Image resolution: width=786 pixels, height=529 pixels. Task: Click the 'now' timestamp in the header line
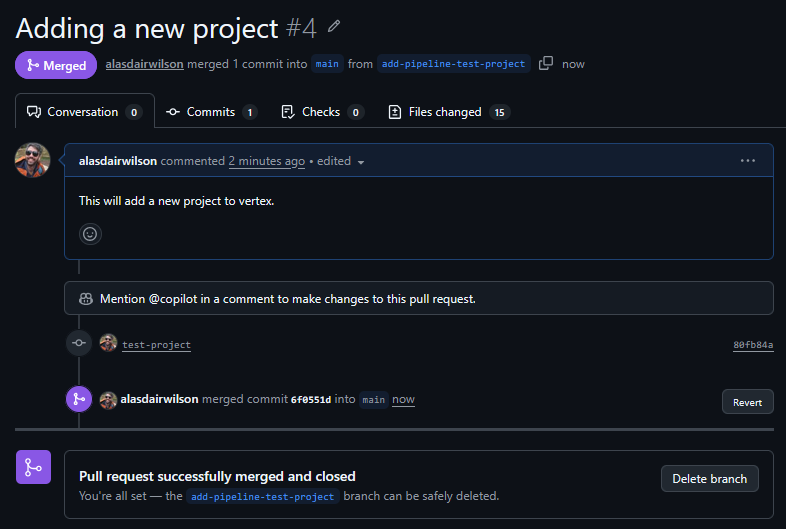[573, 64]
